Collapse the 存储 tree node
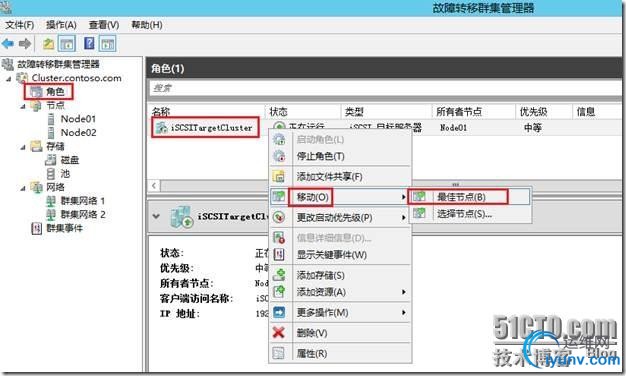 [23, 147]
